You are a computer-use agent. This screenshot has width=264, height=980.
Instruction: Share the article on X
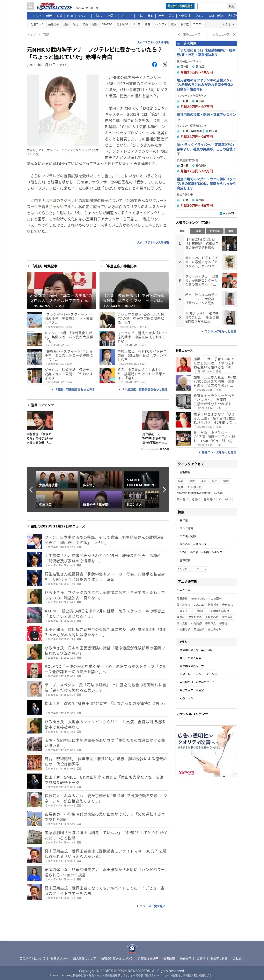[x=165, y=65]
